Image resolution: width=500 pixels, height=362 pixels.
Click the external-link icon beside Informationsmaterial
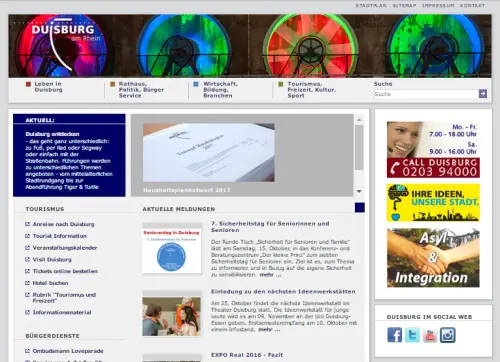pyautogui.click(x=27, y=312)
